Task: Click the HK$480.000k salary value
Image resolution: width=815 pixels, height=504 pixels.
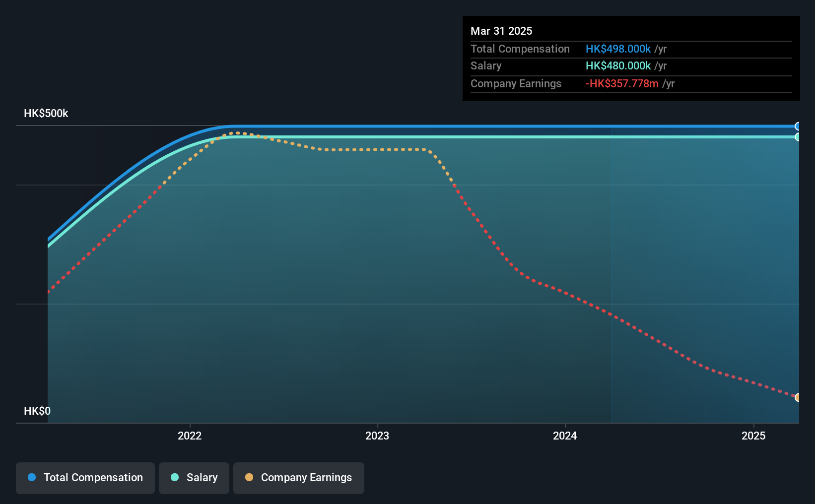Action: (x=618, y=65)
